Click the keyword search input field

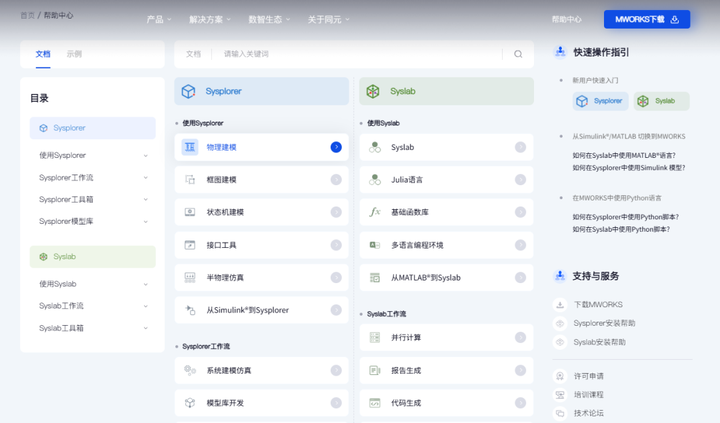coord(360,54)
